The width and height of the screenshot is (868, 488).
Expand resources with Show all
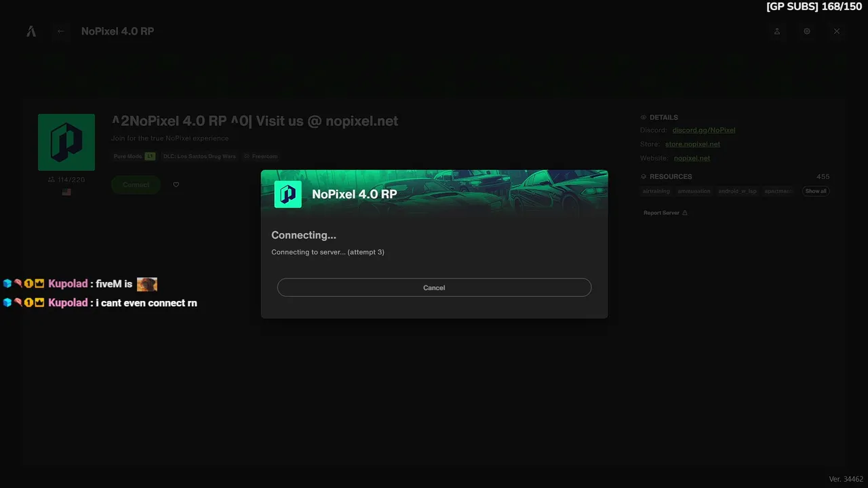(816, 191)
